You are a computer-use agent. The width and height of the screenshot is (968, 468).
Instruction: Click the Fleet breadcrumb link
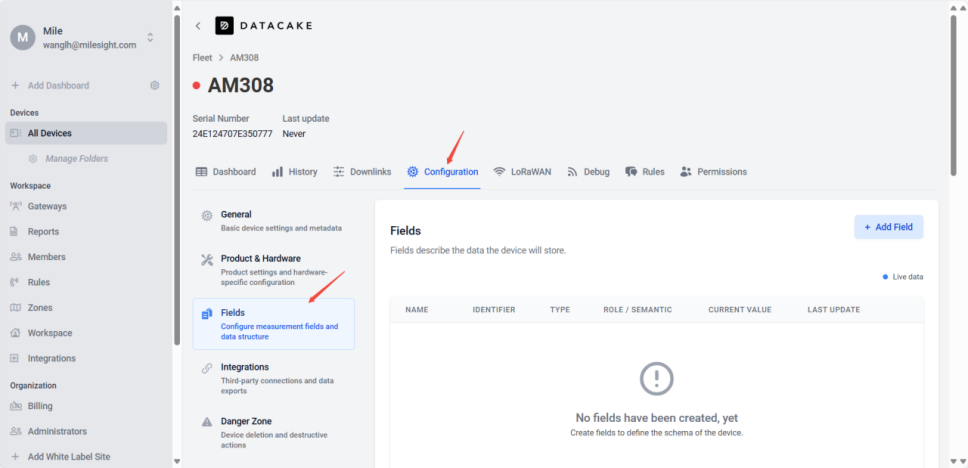(202, 57)
